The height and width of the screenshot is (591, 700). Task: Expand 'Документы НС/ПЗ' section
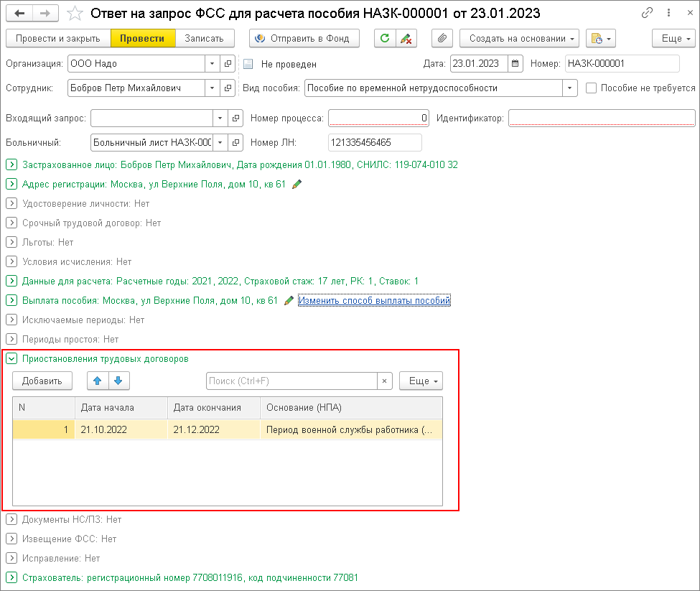click(x=11, y=520)
